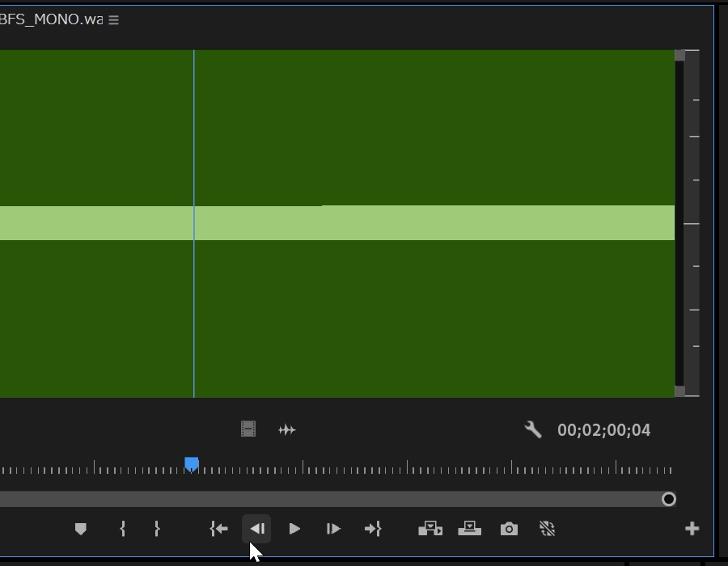The image size is (728, 566).
Task: Export a frame with the camera icon
Action: 509,529
